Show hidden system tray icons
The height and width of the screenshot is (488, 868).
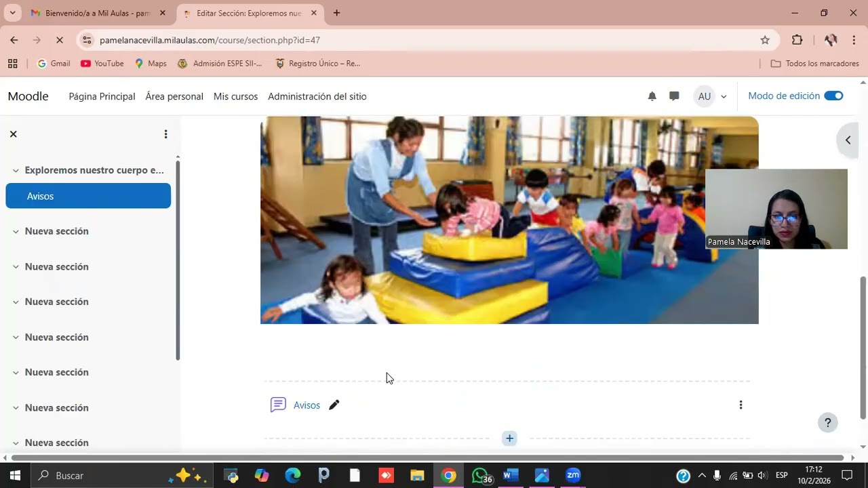click(x=702, y=475)
